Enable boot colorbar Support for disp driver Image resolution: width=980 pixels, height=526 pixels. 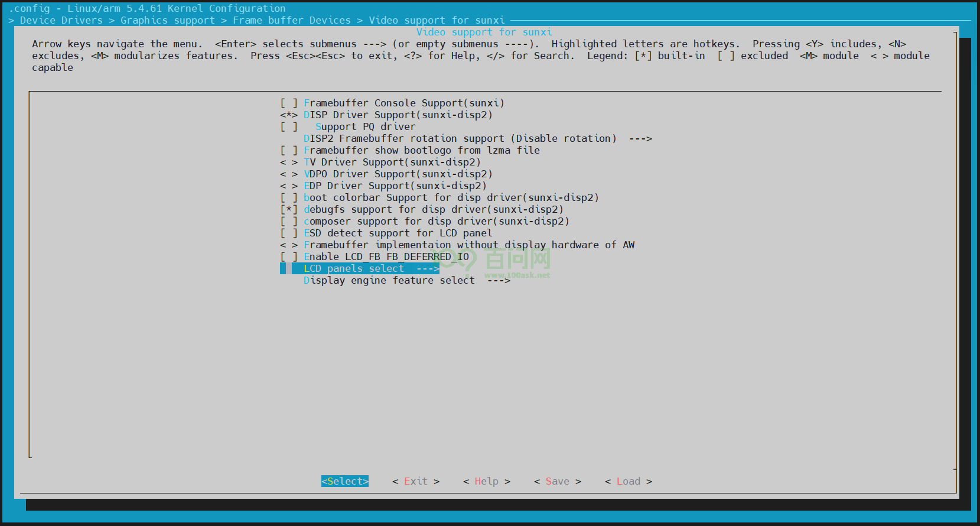451,197
